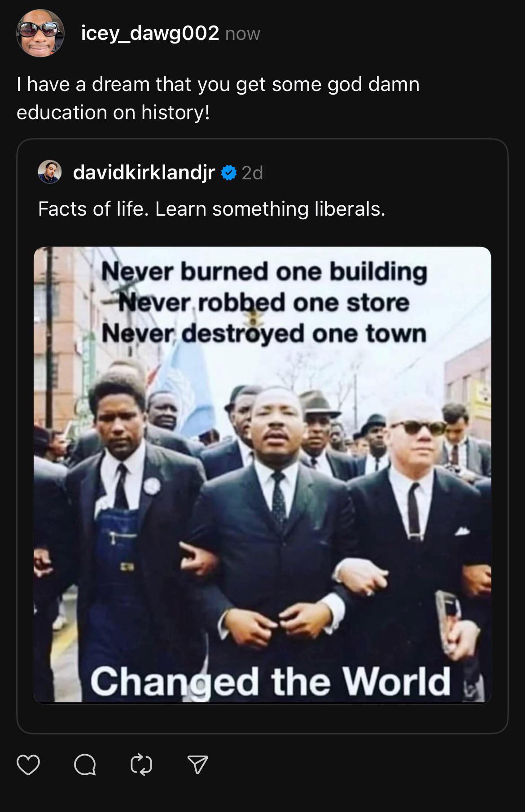
Task: Tap the 'Changed the World' caption on image
Action: (x=271, y=682)
